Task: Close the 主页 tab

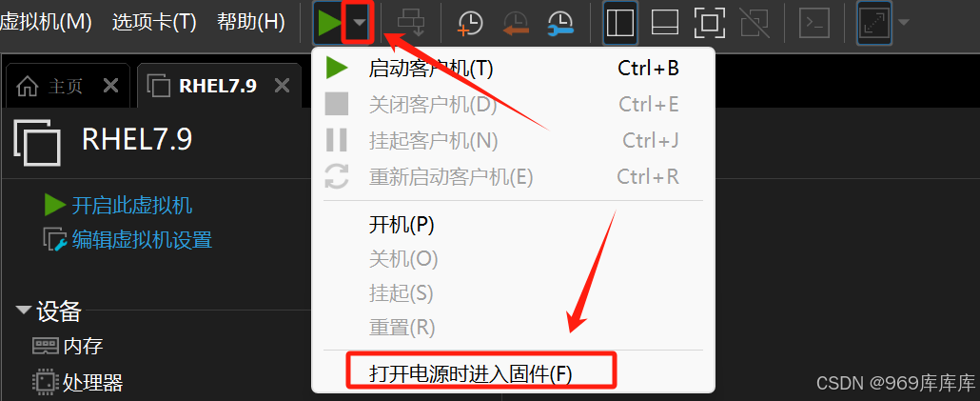Action: point(110,86)
